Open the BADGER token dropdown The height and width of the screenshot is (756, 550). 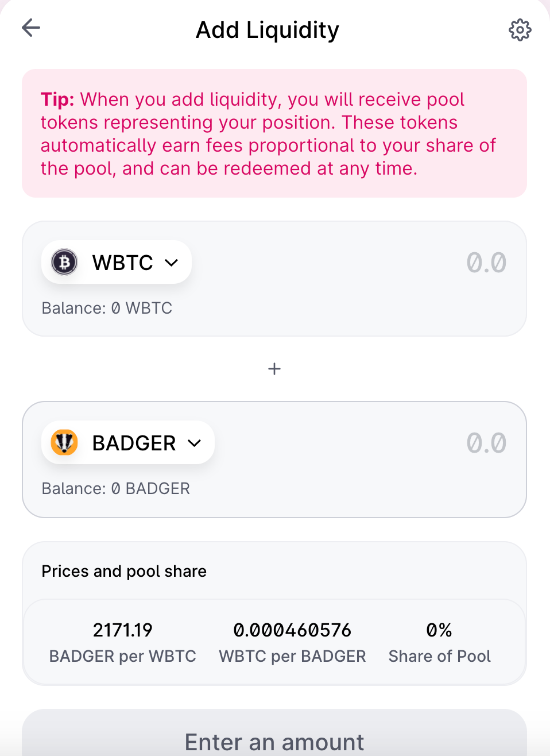click(128, 443)
